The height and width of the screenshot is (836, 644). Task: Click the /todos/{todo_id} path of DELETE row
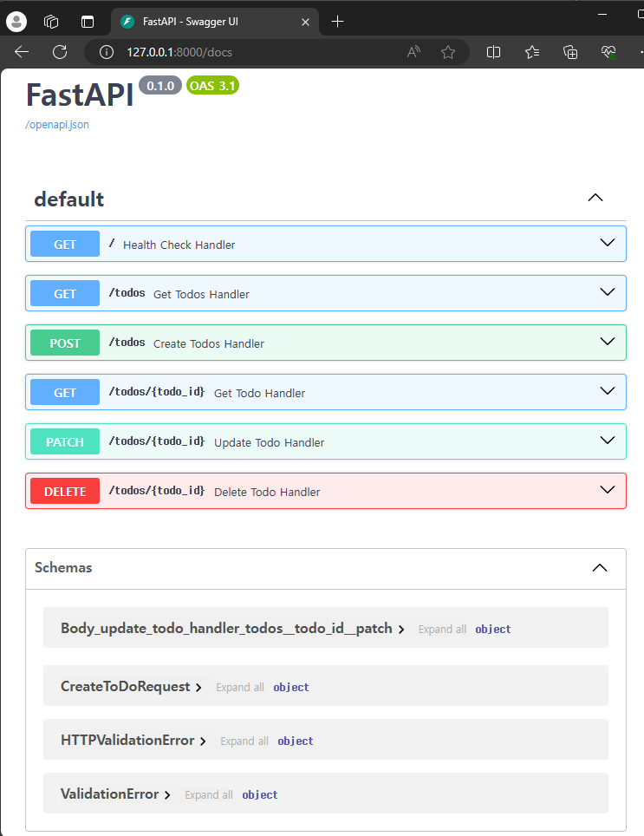pyautogui.click(x=157, y=491)
